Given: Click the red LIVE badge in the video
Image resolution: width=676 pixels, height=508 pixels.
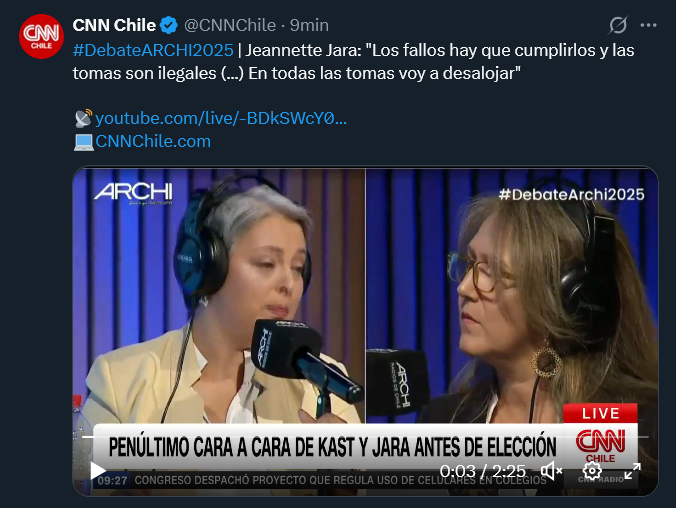Looking at the screenshot, I should tap(600, 413).
